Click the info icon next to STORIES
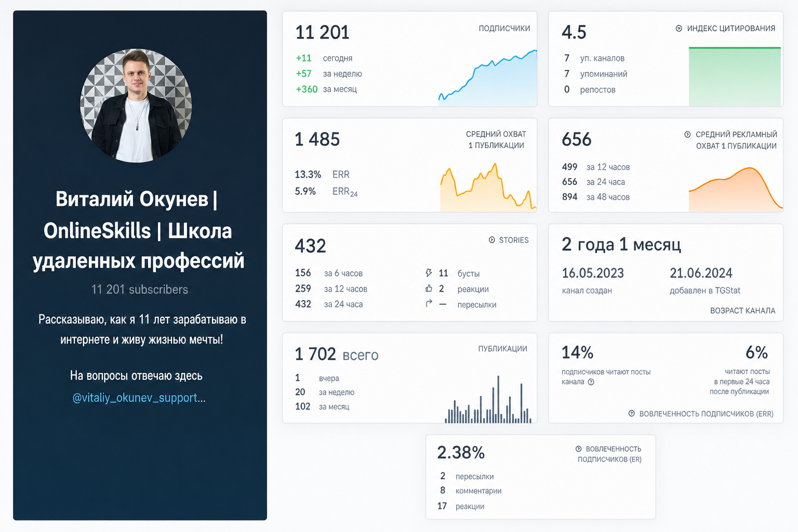Screen dimensions: 798x532 point(491,240)
